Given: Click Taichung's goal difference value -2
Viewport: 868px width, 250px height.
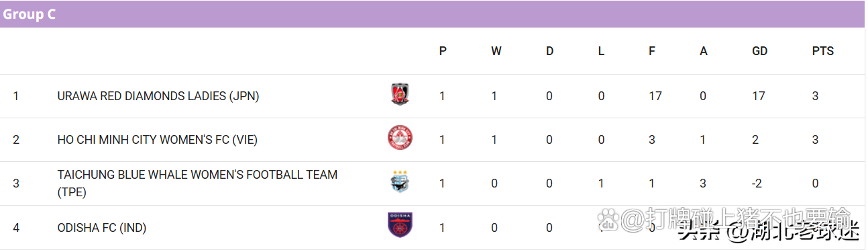Looking at the screenshot, I should pos(757,183).
